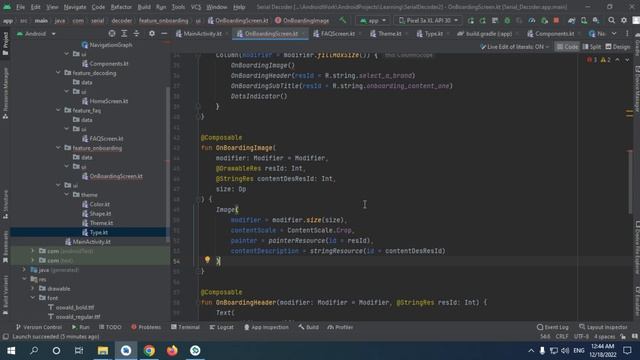Click the Profile app gauge icon
Viewport: 640px width, 360px height.
(532, 20)
